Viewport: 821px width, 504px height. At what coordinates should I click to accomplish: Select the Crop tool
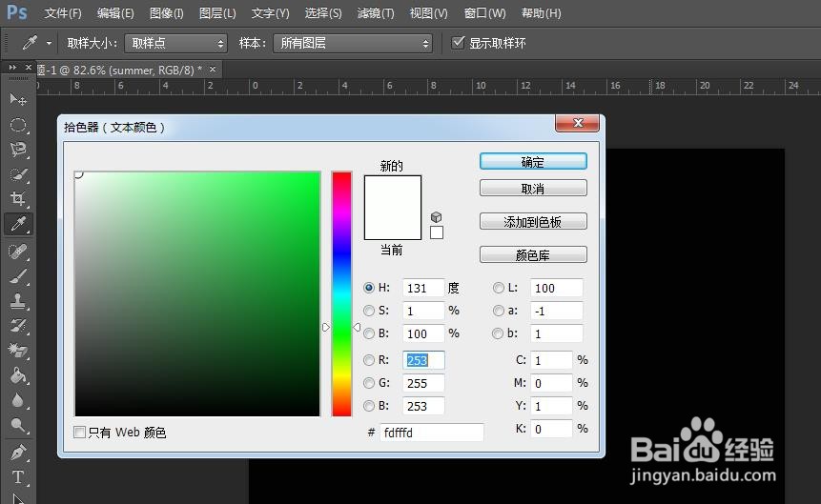click(18, 199)
